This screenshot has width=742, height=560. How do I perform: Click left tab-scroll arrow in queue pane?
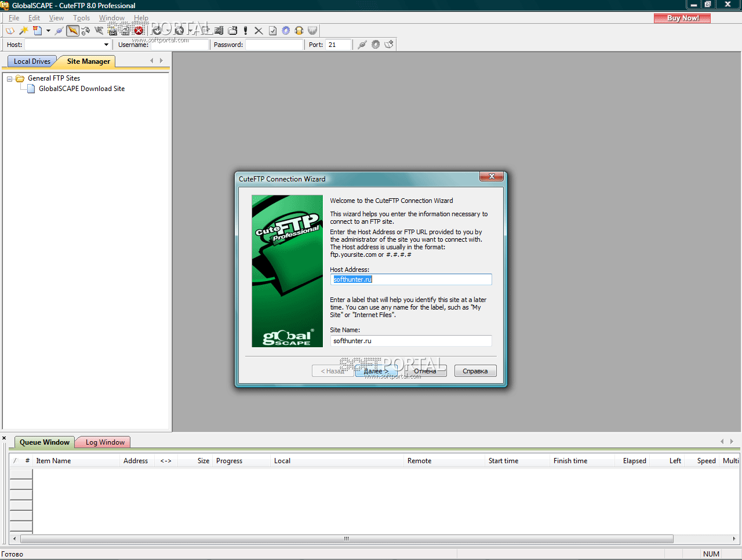click(722, 442)
